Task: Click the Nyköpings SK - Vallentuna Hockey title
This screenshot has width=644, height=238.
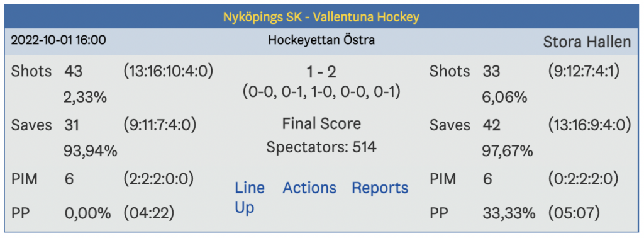Action: [x=321, y=17]
